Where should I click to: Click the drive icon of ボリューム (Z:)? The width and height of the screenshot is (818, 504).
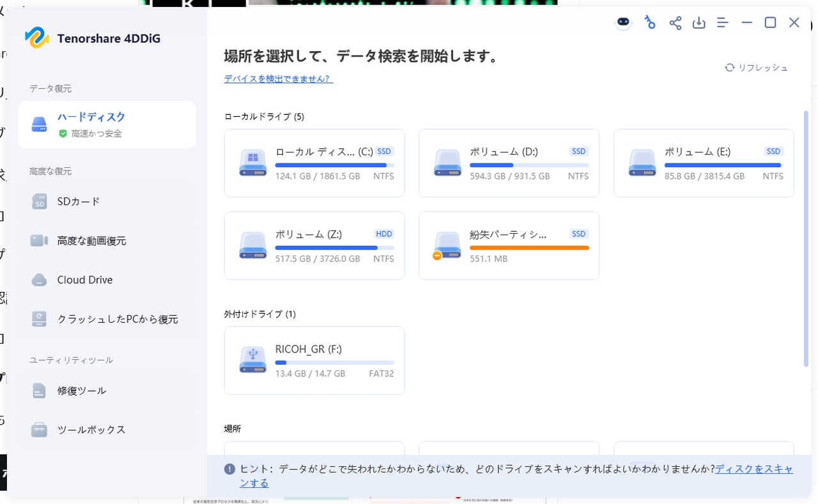click(x=253, y=245)
